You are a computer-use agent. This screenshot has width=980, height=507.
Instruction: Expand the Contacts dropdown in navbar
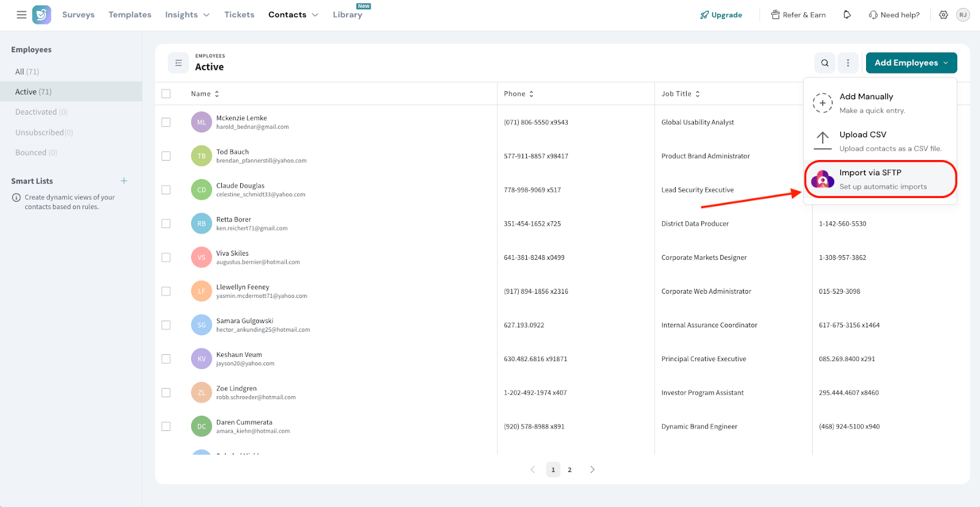[293, 15]
